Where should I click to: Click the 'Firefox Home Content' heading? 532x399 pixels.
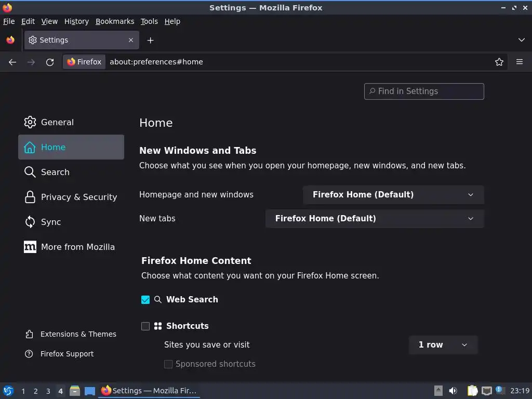point(196,261)
